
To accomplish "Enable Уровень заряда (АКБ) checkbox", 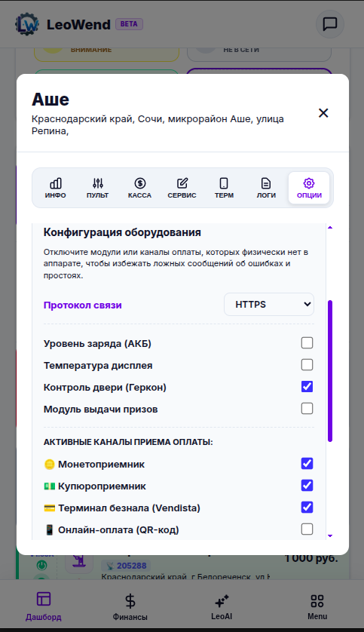I will pyautogui.click(x=307, y=343).
